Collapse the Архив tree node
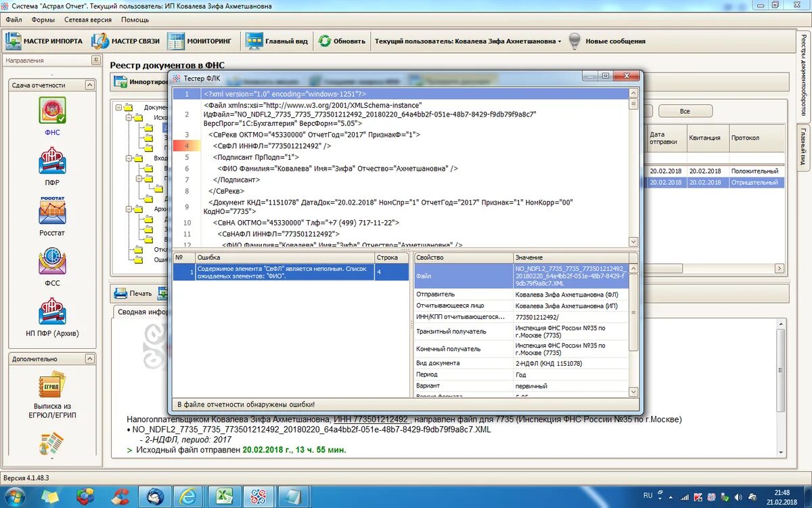The width and height of the screenshot is (812, 508). pos(129,209)
